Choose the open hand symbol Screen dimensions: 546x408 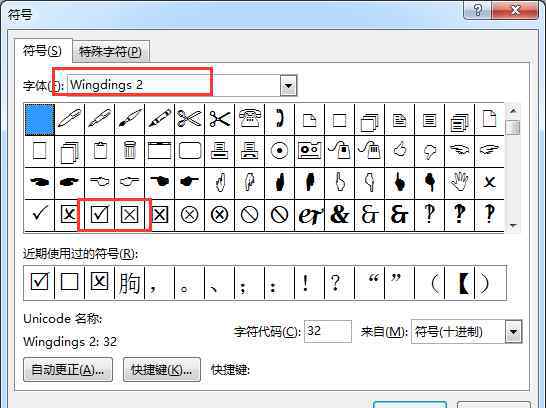(459, 182)
